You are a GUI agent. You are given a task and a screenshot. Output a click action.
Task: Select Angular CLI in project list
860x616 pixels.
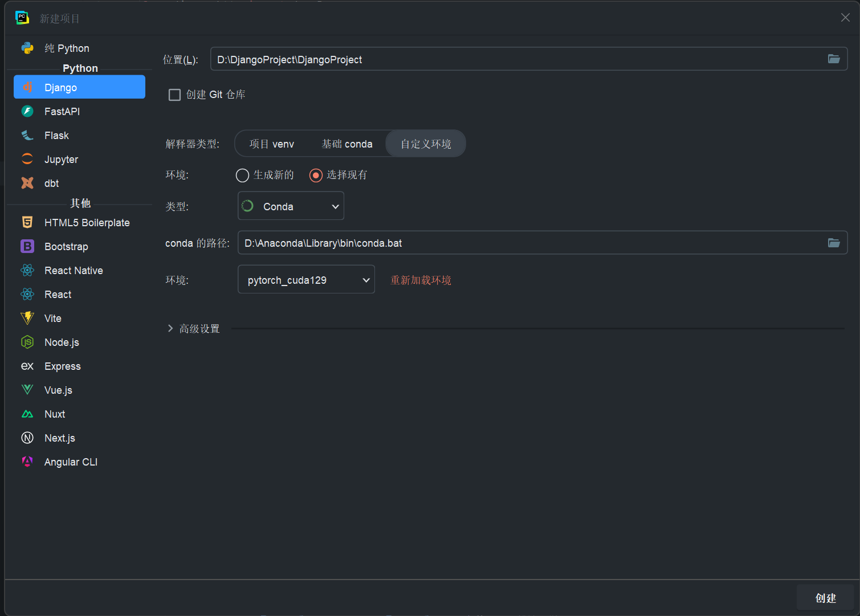(x=79, y=462)
